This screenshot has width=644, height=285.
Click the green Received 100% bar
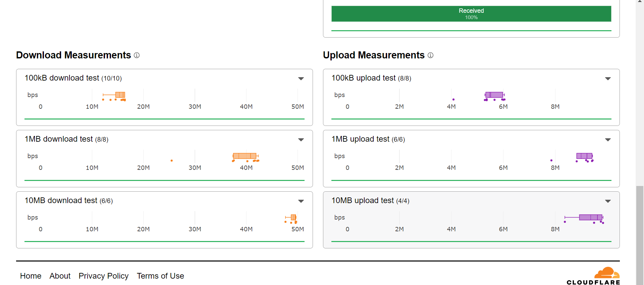[471, 14]
